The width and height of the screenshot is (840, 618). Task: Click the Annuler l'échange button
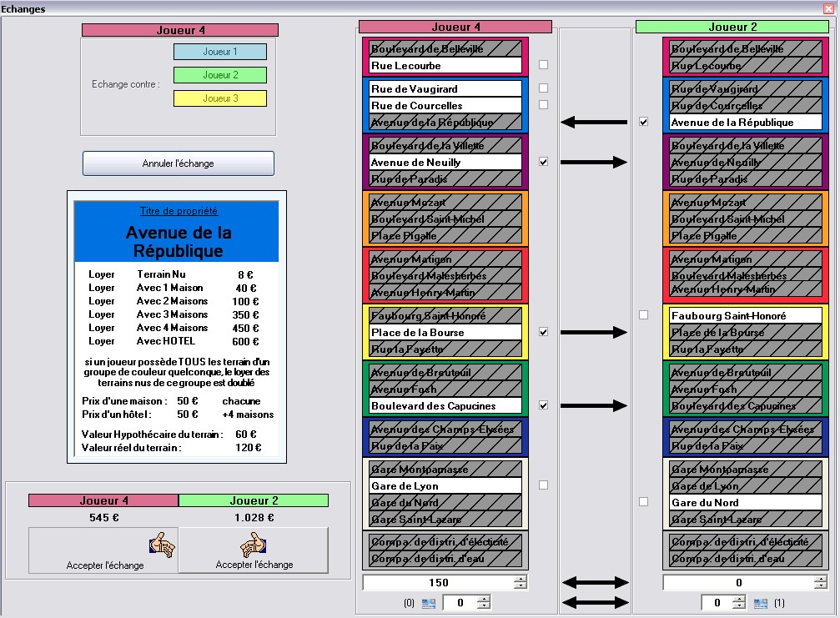pos(179,163)
